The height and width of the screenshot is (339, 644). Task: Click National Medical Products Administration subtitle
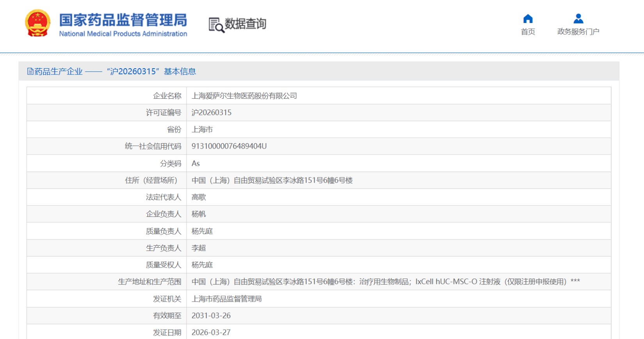tap(123, 34)
